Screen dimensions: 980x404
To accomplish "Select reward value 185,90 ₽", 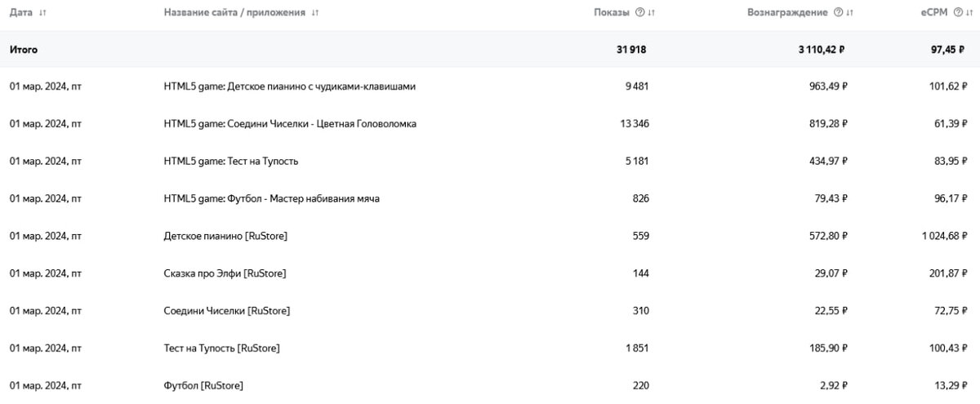I will pos(826,348).
